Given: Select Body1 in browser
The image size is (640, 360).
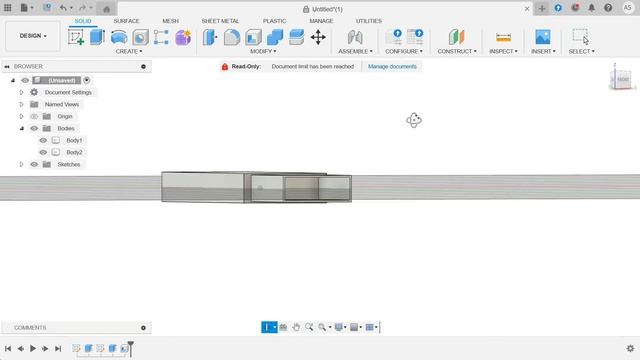Looking at the screenshot, I should coord(74,140).
